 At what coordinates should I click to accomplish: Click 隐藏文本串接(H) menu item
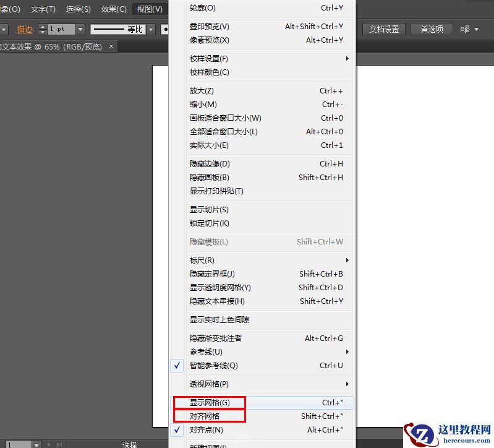point(271,301)
